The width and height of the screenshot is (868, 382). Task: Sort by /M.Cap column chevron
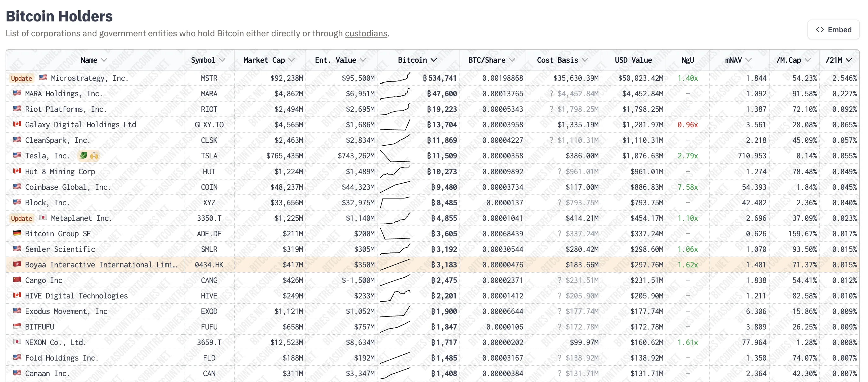[x=808, y=60]
